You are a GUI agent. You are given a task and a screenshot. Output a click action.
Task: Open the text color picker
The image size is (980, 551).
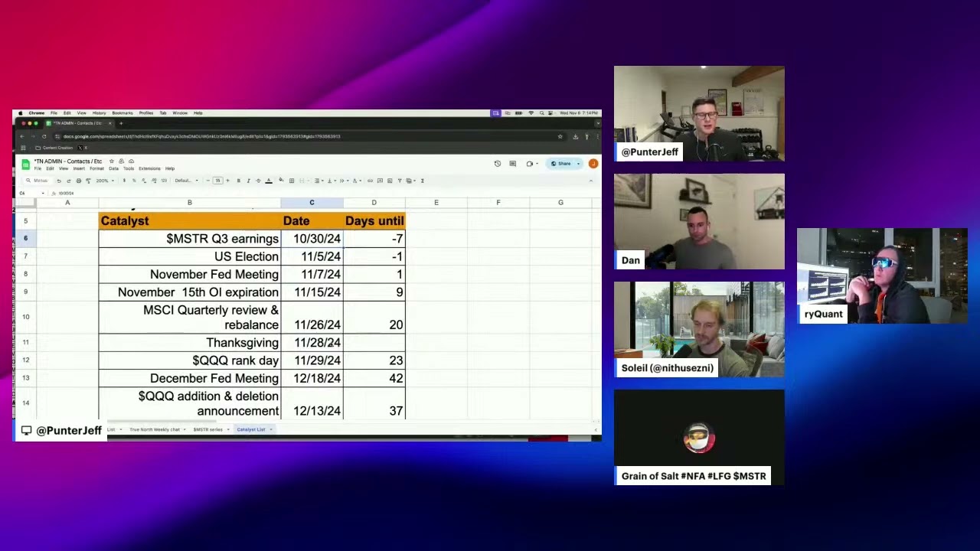[x=268, y=181]
